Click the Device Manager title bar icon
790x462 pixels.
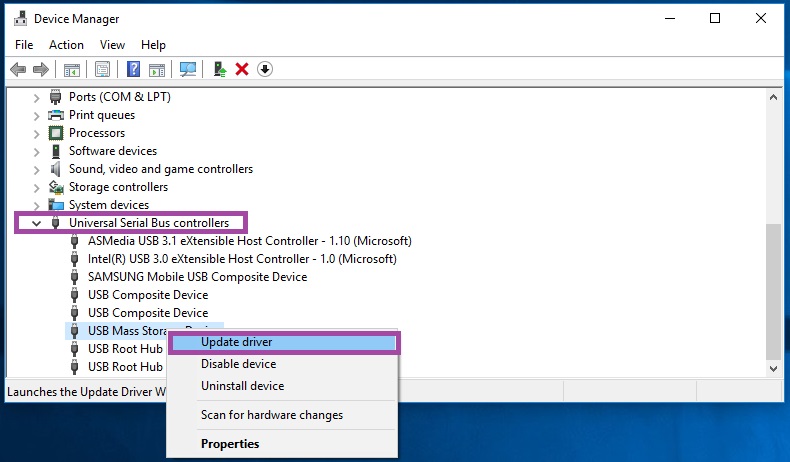click(21, 19)
